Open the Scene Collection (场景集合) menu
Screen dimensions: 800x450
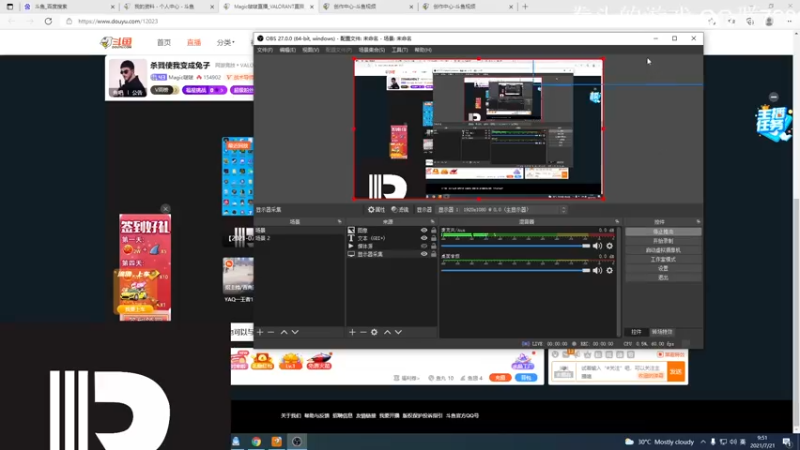[371, 50]
